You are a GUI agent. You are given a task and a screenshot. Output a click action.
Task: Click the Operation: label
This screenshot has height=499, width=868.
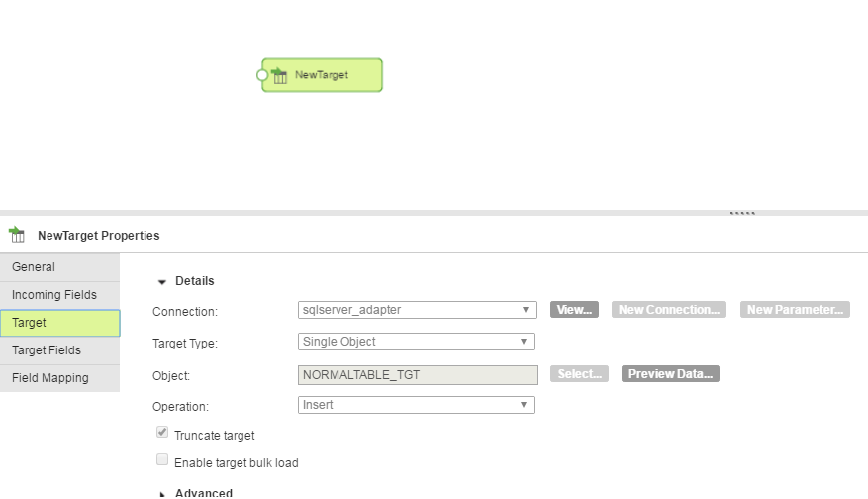click(x=180, y=407)
